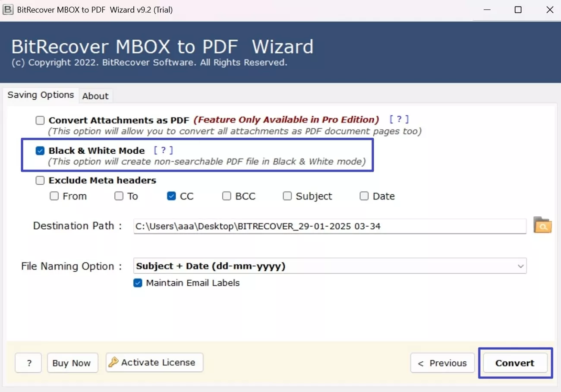Expand file naming choices via the chevron arrow
The image size is (561, 392).
coord(520,266)
